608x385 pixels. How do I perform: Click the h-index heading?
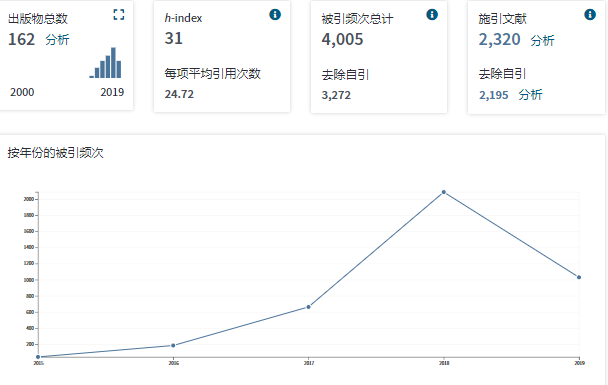[x=183, y=18]
